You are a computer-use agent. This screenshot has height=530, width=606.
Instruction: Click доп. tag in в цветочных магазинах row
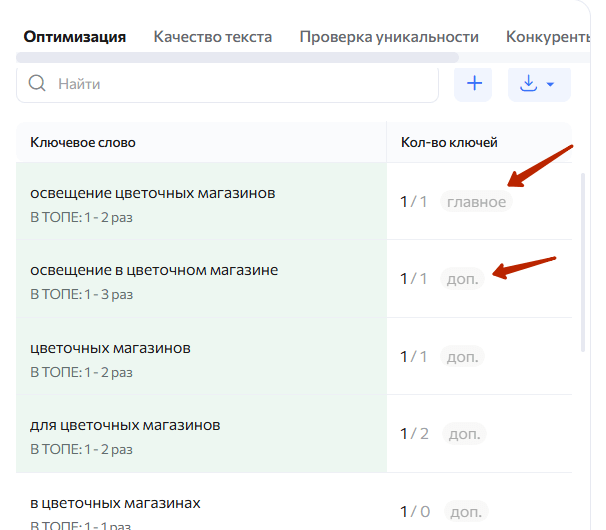pos(465,511)
